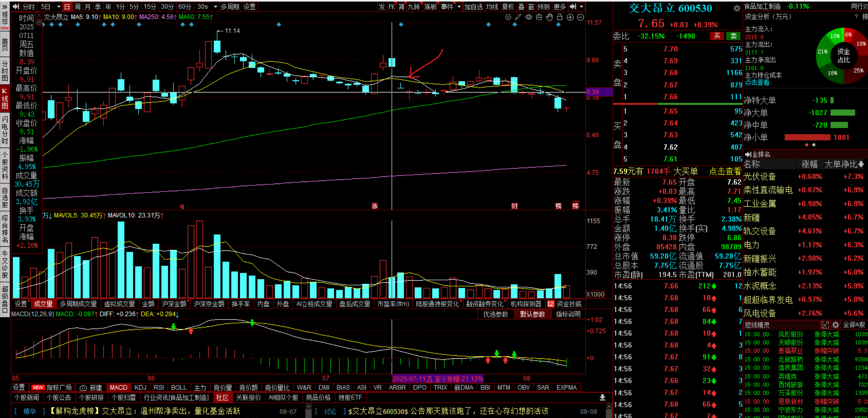The height and width of the screenshot is (418, 868).
Task: Click the download icon at news bar right
Action: click(603, 397)
